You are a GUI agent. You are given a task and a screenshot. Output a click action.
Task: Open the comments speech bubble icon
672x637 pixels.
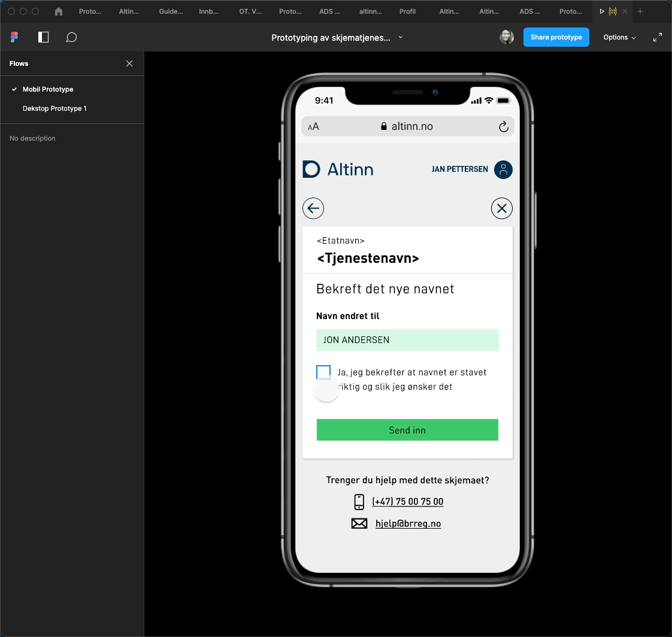(x=71, y=37)
